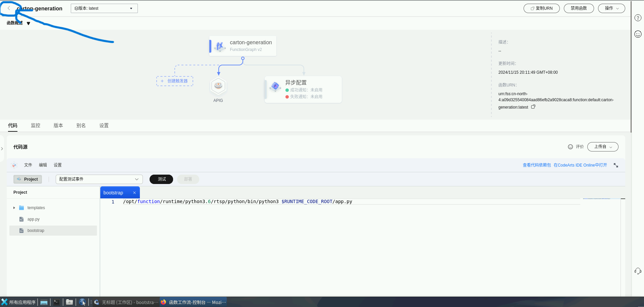Click the bootstrap file icon in tree

coord(21,231)
